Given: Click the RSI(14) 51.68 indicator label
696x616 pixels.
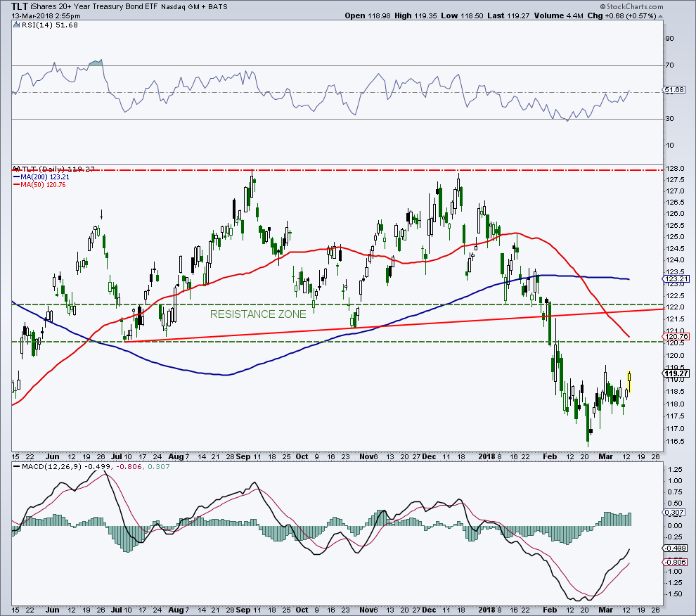Looking at the screenshot, I should [49, 25].
